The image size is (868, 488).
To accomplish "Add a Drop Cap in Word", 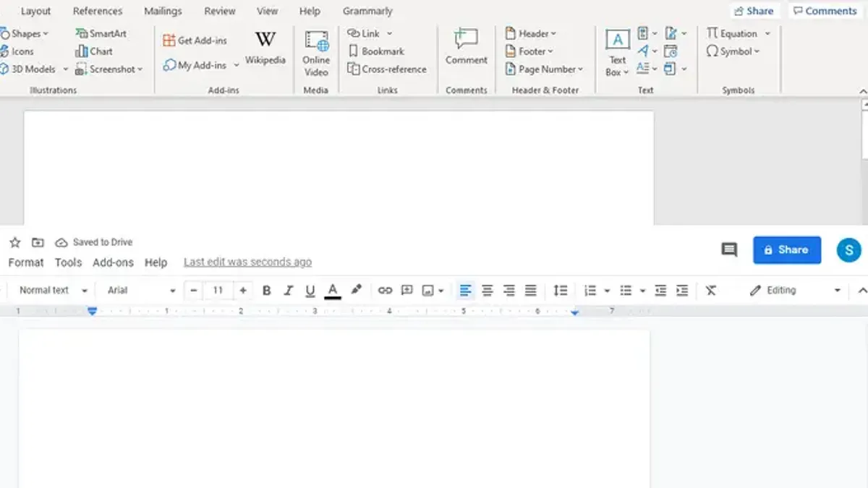I will pos(647,69).
